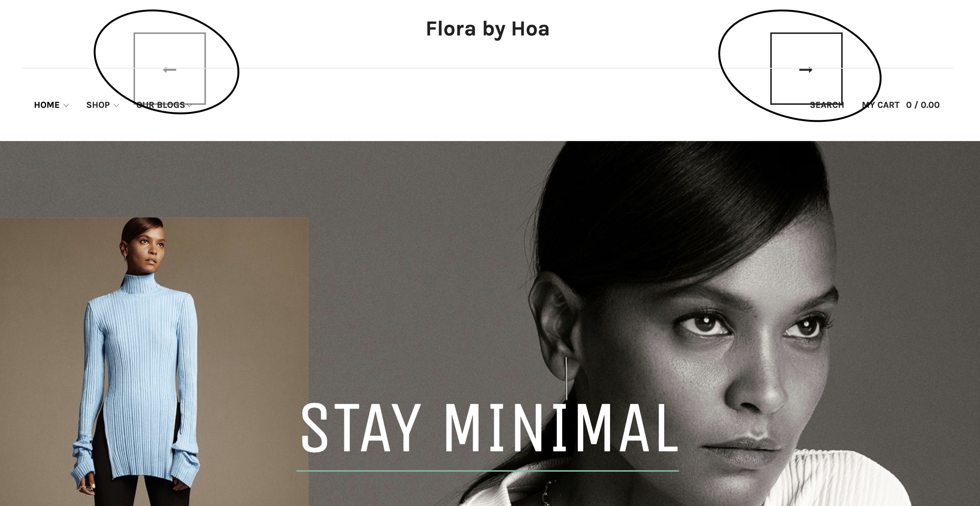Select the OUR BLOGS menu item
The height and width of the screenshot is (506, 980).
pyautogui.click(x=161, y=105)
